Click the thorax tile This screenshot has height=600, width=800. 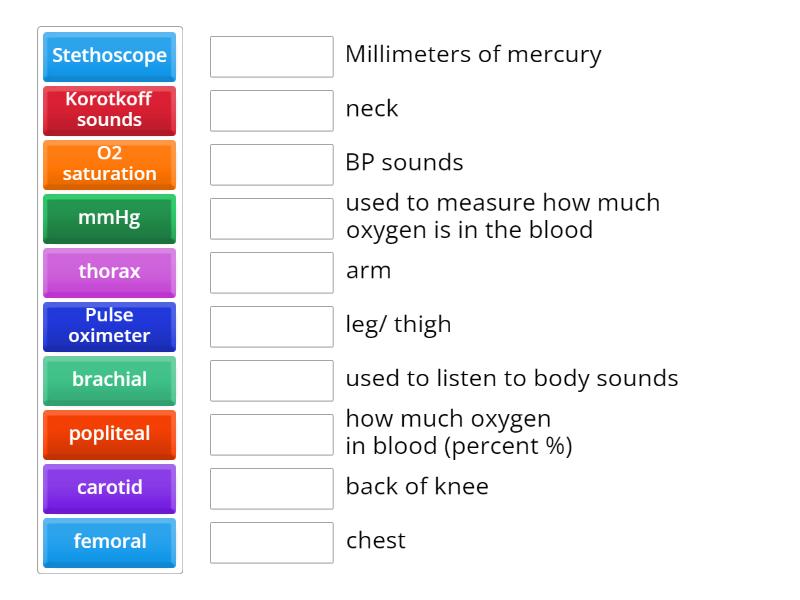109,272
